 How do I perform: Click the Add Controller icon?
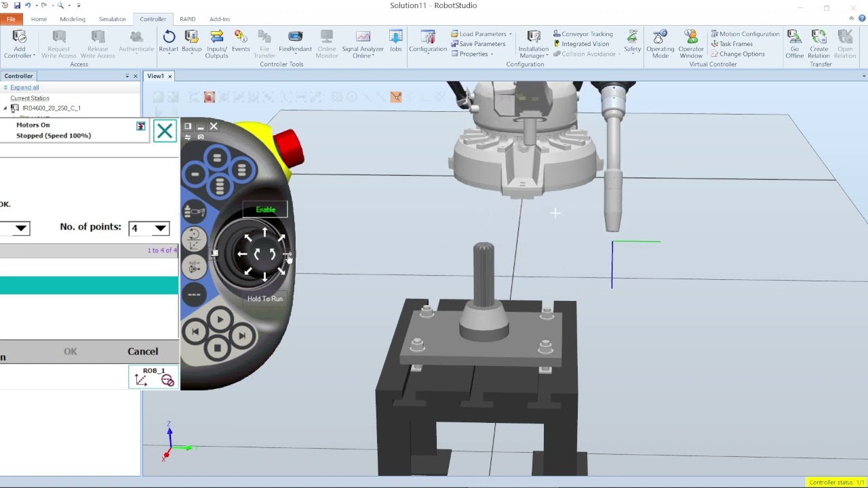19,44
